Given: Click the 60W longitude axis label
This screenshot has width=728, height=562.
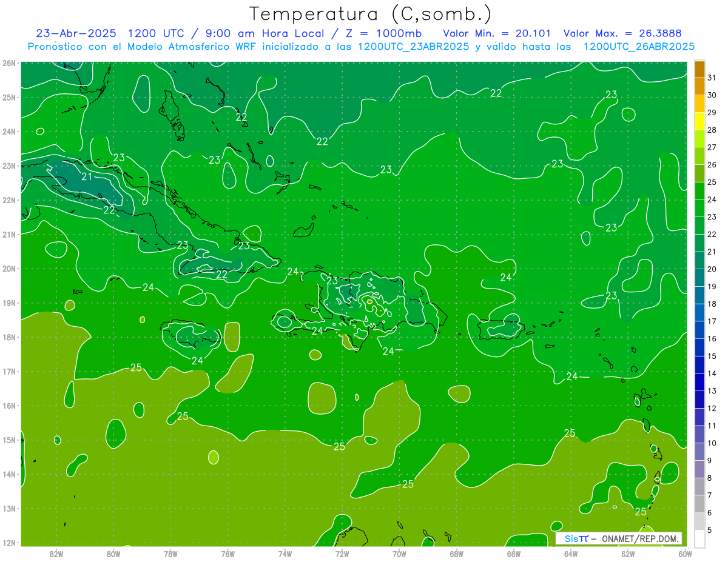Looking at the screenshot, I should (x=685, y=554).
